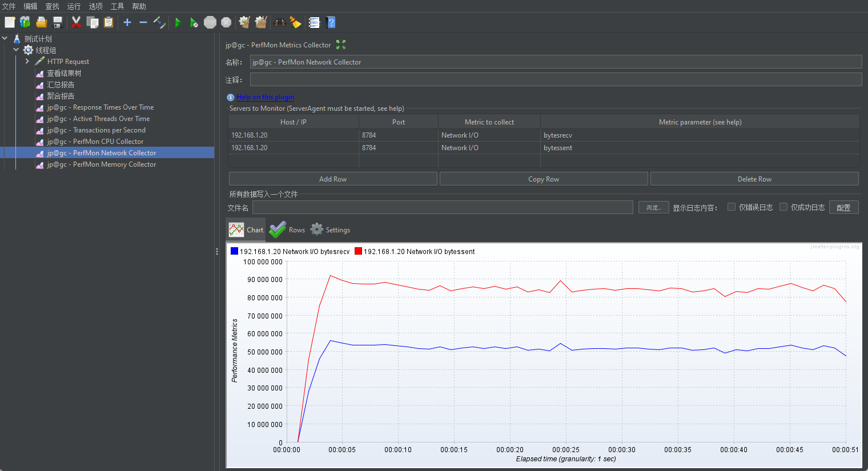Open the 帮助 menu

click(139, 6)
